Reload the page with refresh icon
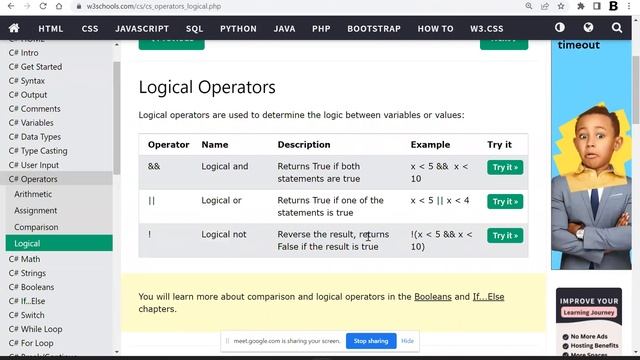This screenshot has height=360, width=640. point(43,6)
